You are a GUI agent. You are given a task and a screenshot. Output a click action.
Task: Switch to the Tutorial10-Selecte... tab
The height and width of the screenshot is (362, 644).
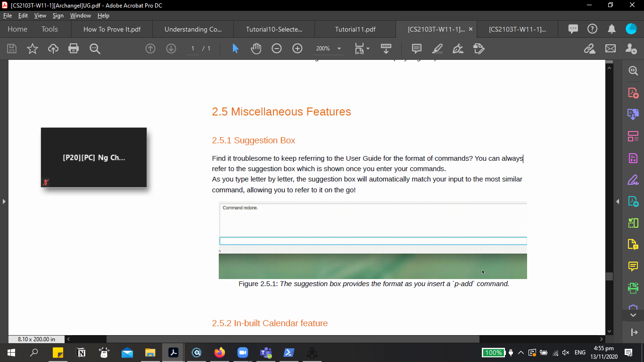point(274,29)
